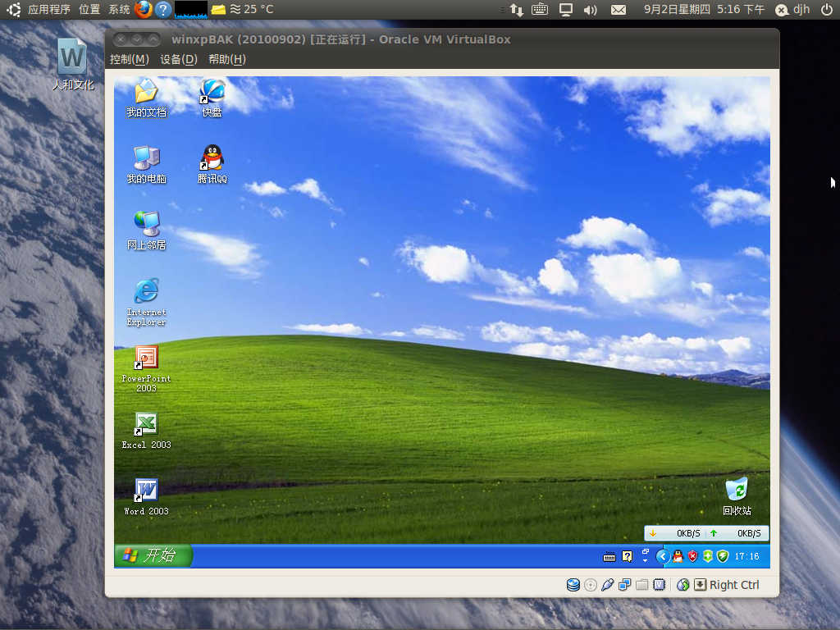Viewport: 840px width, 630px height.
Task: Open the volume speaker indicator
Action: click(590, 10)
